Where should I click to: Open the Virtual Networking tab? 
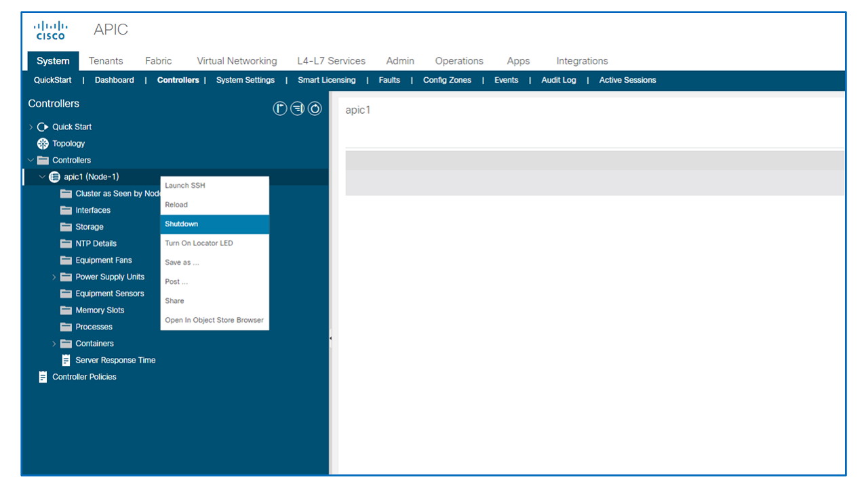tap(237, 61)
